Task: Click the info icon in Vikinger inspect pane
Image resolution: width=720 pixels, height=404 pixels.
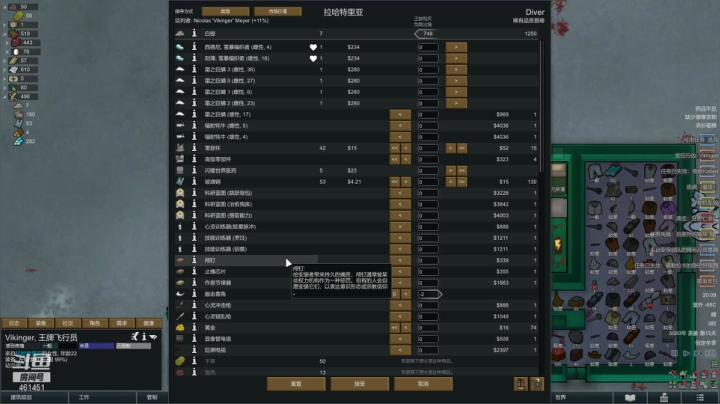Action: coord(144,337)
